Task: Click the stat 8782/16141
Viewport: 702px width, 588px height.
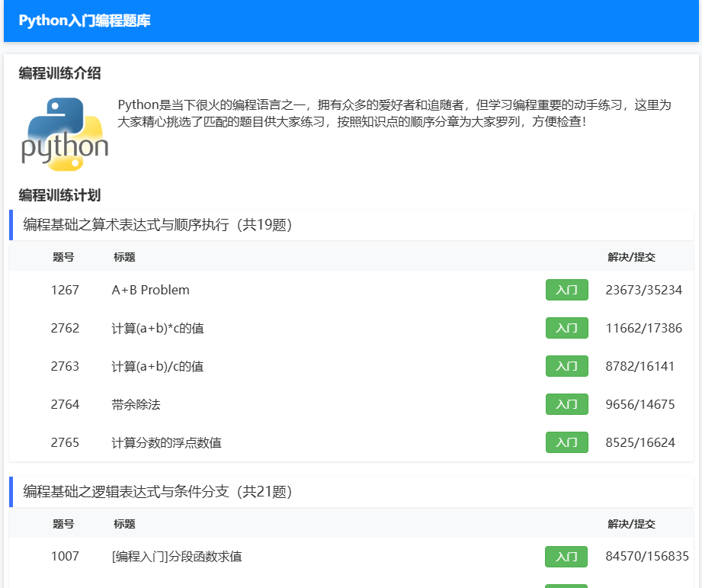Action: click(x=639, y=366)
